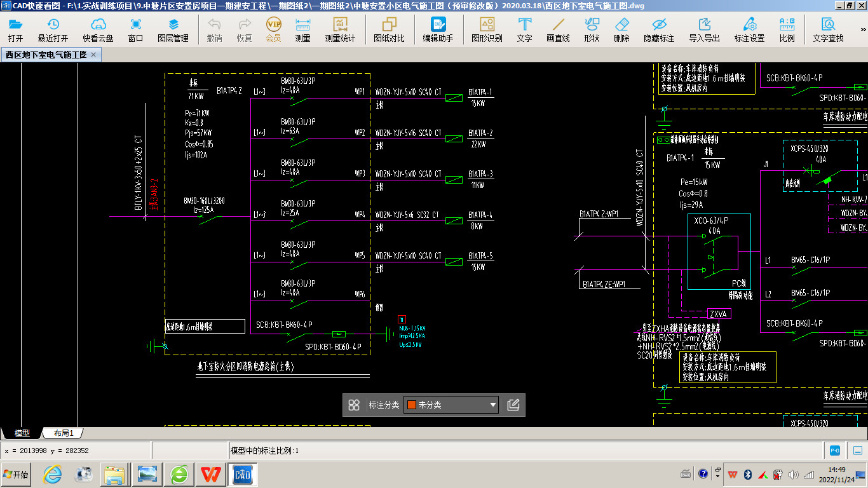The height and width of the screenshot is (488, 868).
Task: Switch to the 布局1 layout tab
Action: pos(64,433)
